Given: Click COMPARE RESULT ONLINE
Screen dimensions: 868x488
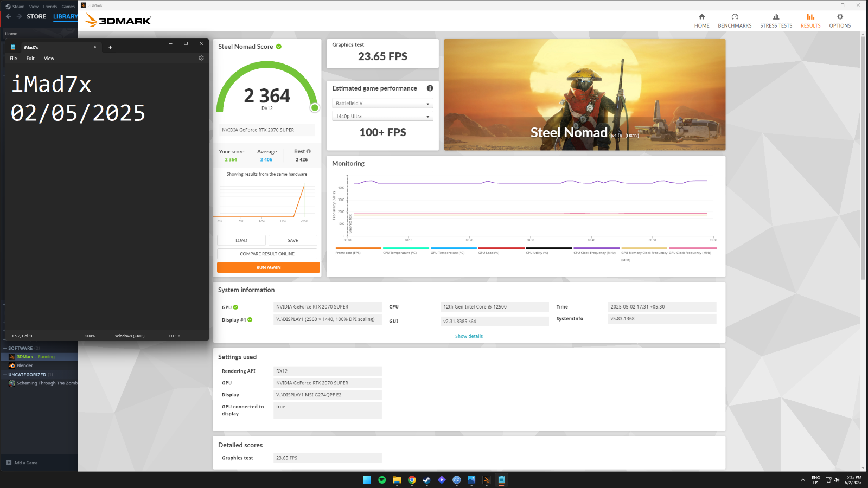Looking at the screenshot, I should pyautogui.click(x=267, y=254).
